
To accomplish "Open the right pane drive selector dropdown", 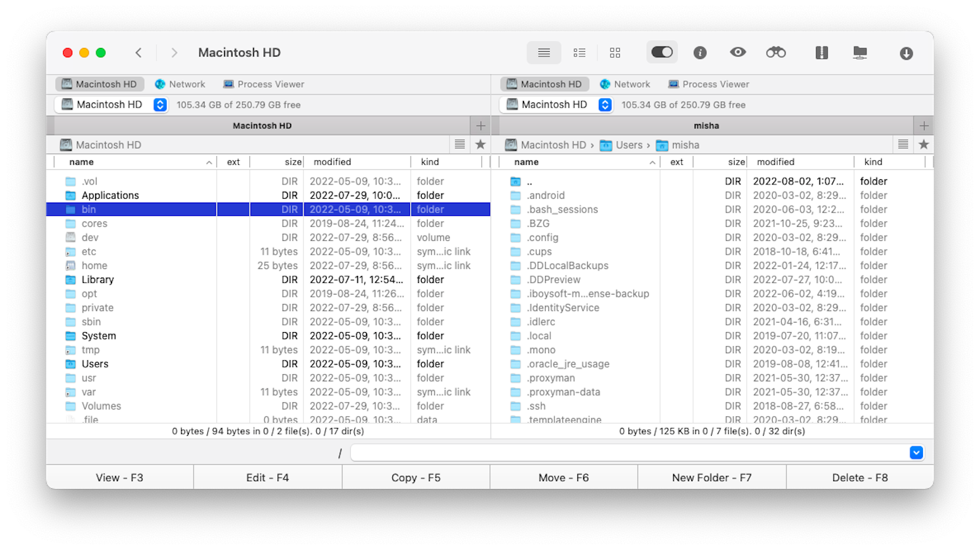I will (x=604, y=104).
